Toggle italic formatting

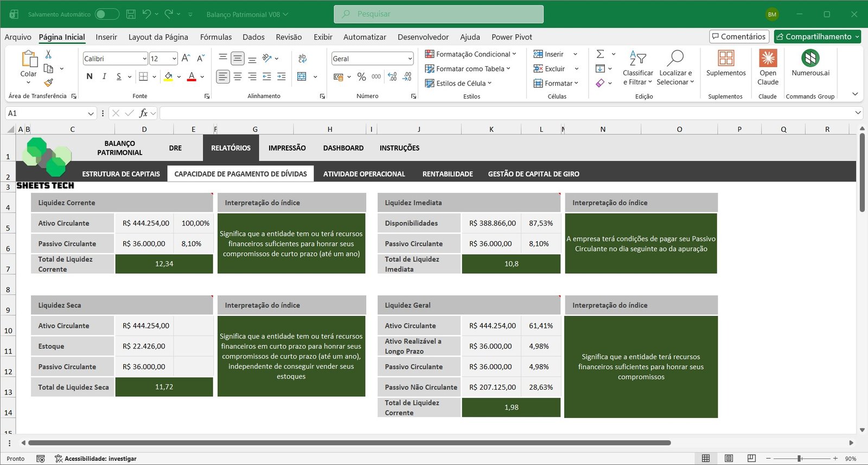[x=104, y=77]
